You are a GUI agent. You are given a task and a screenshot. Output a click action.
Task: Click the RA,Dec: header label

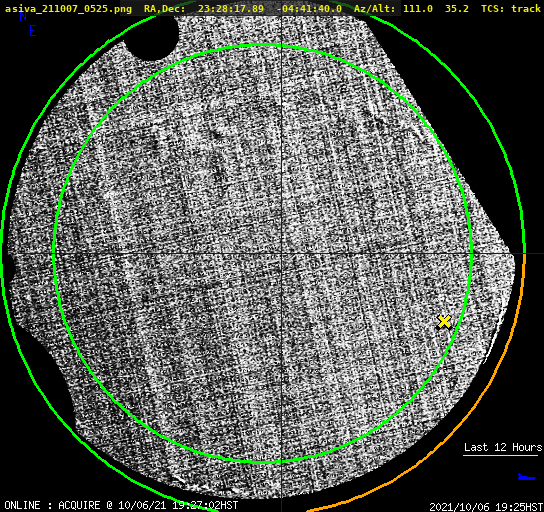coord(165,8)
